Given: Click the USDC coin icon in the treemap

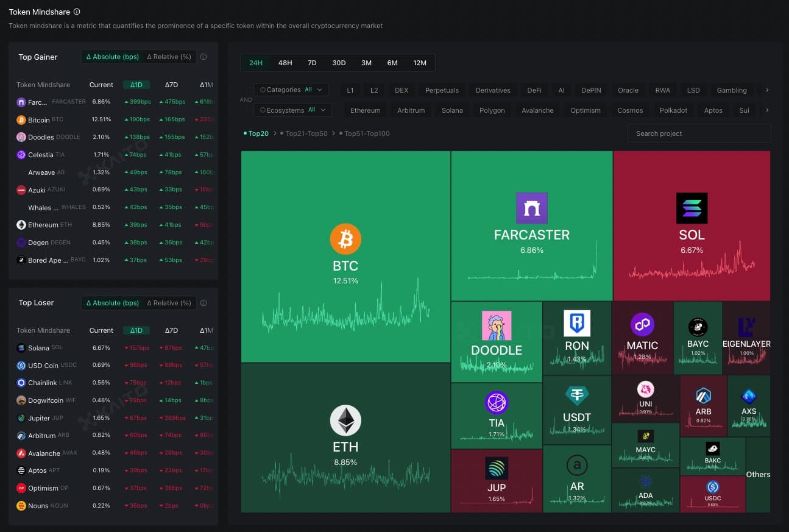Looking at the screenshot, I should (x=712, y=487).
